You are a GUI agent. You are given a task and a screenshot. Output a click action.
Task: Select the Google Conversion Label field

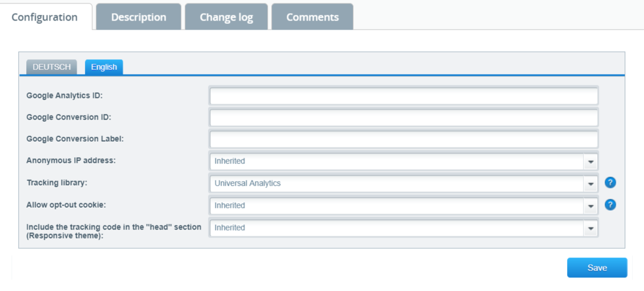point(403,139)
